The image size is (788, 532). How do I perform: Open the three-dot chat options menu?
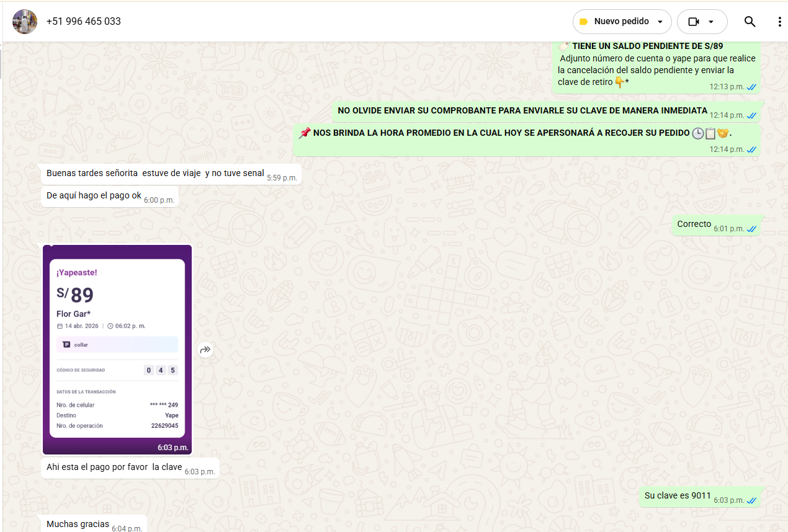pyautogui.click(x=779, y=22)
